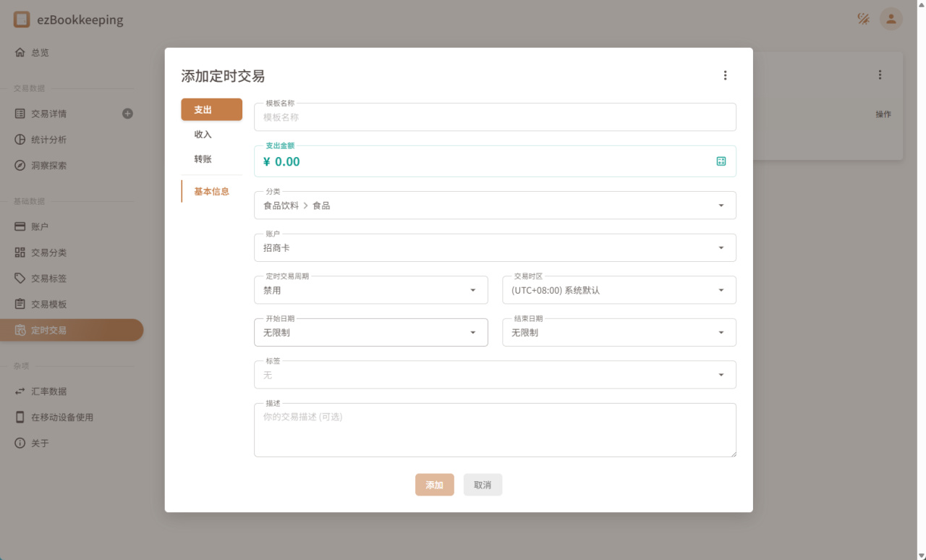Screen dimensions: 926x560
Task: Select the accounts card icon
Action: point(20,226)
